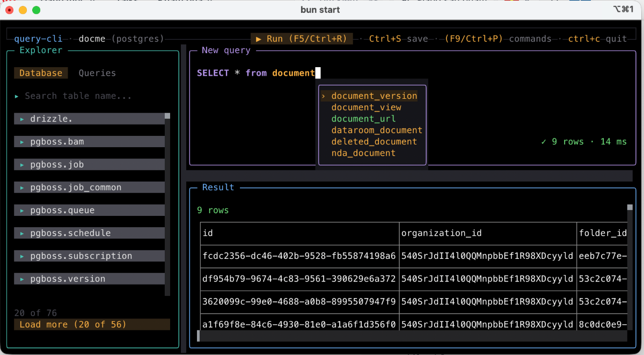Click the ctrl+c quit label
The width and height of the screenshot is (644, 355).
point(598,39)
